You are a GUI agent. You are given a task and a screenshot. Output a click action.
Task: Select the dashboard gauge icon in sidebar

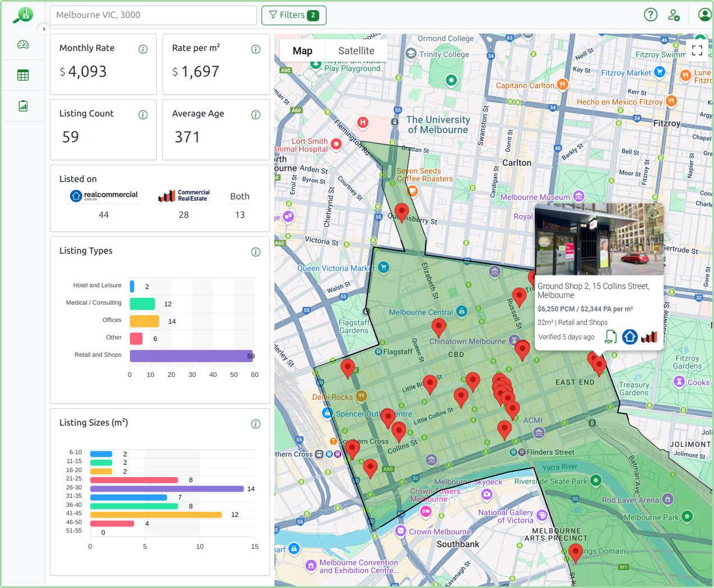pos(23,44)
